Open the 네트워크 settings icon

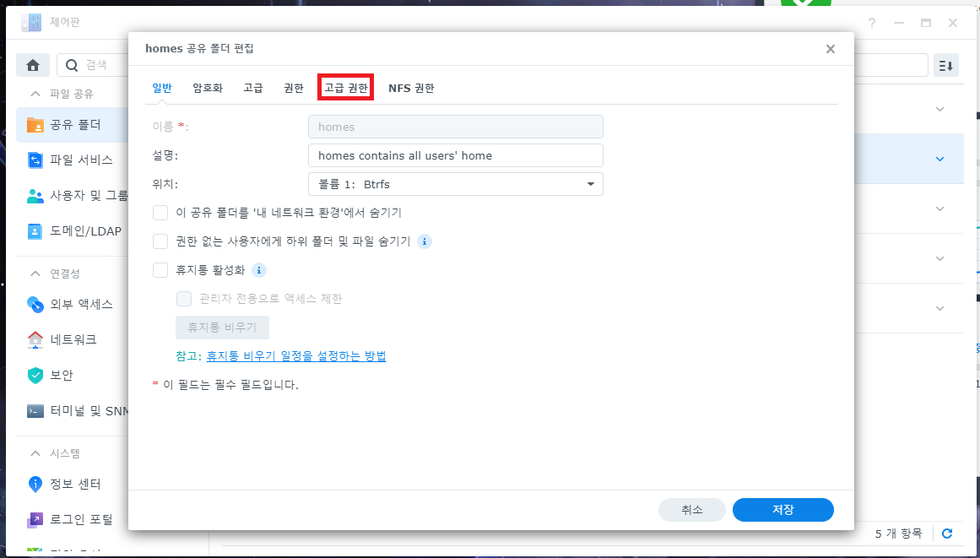tap(35, 339)
